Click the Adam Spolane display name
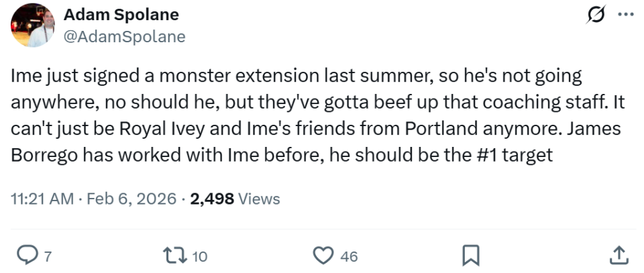Screen dimensions: 644x273 121,15
